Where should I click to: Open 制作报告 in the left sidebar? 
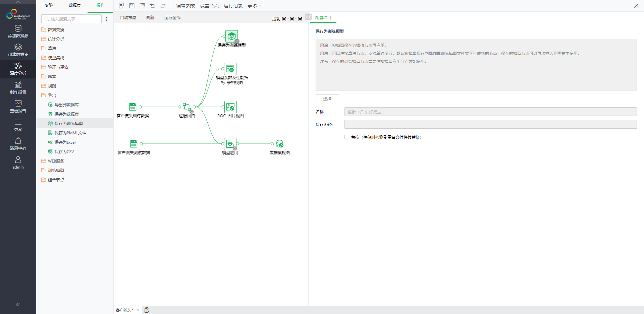point(18,87)
